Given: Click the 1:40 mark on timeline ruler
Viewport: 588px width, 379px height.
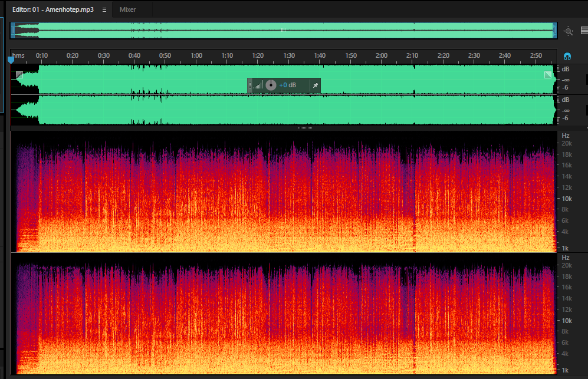Looking at the screenshot, I should tap(320, 55).
